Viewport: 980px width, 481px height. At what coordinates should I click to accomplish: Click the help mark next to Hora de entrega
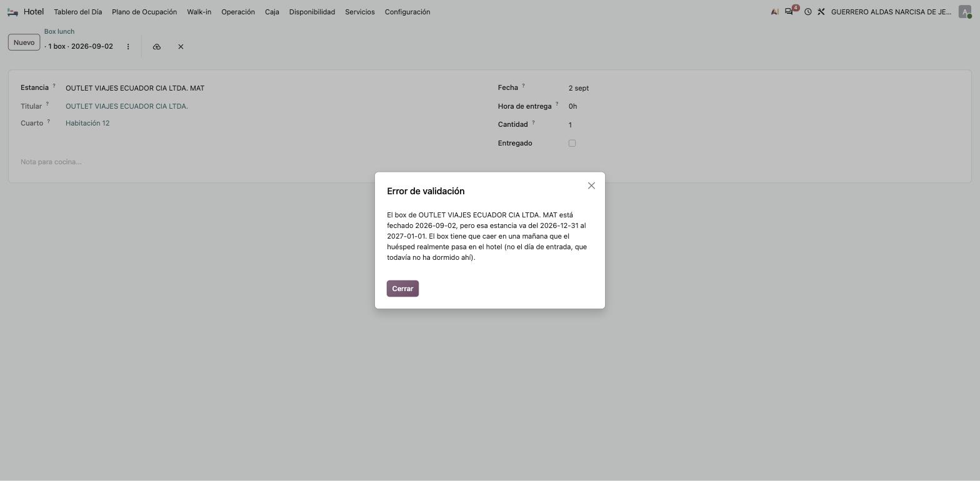coord(557,104)
